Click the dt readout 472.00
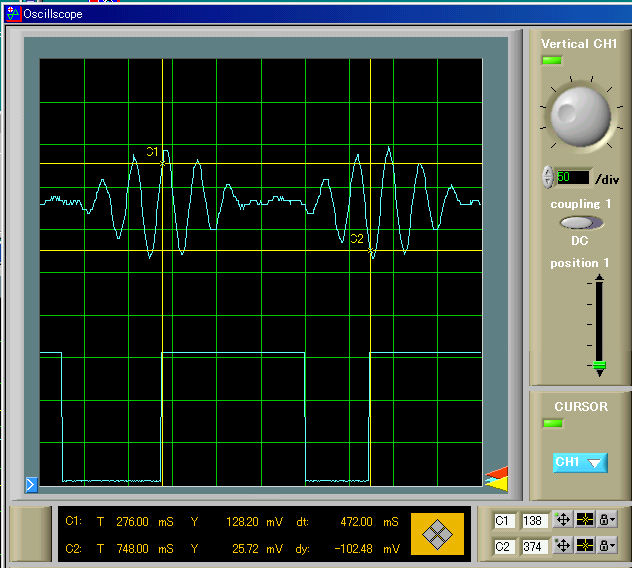The image size is (632, 568). click(x=356, y=522)
